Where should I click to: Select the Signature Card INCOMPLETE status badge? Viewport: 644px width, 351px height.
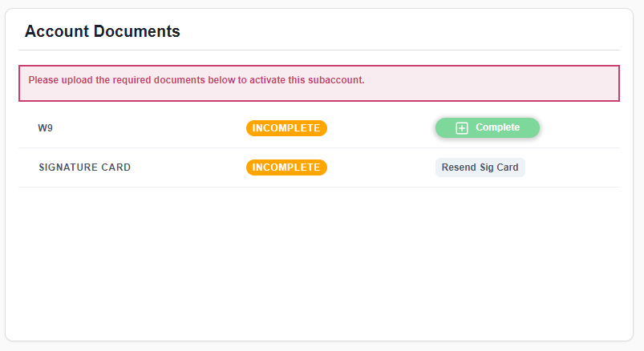(286, 167)
